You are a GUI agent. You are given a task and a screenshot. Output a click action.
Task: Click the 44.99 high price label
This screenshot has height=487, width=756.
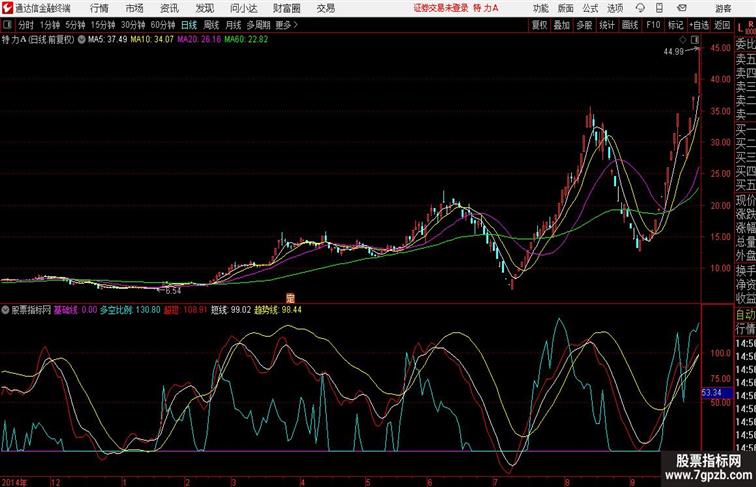674,52
